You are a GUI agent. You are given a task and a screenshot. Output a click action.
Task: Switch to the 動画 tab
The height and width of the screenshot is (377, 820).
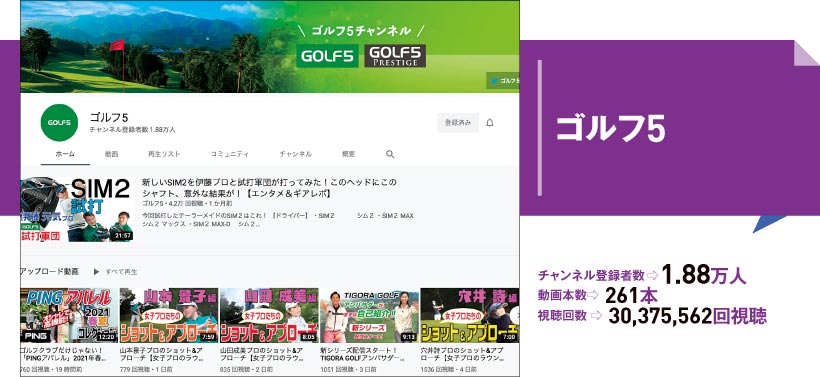(x=111, y=154)
